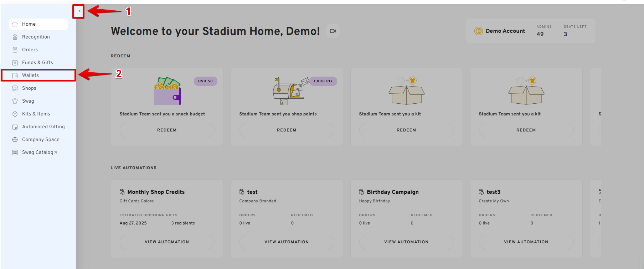Image resolution: width=644 pixels, height=269 pixels.
Task: Click the Automated Gifting calendar icon
Action: (15, 127)
